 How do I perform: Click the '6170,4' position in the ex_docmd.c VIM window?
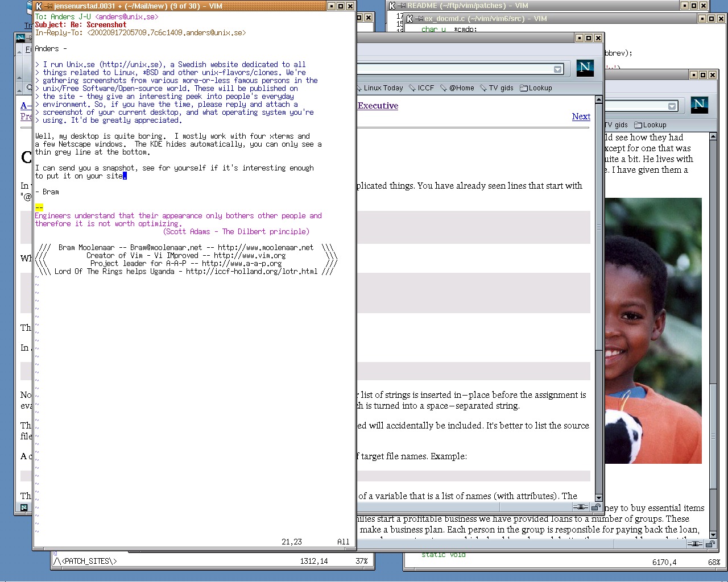[664, 563]
